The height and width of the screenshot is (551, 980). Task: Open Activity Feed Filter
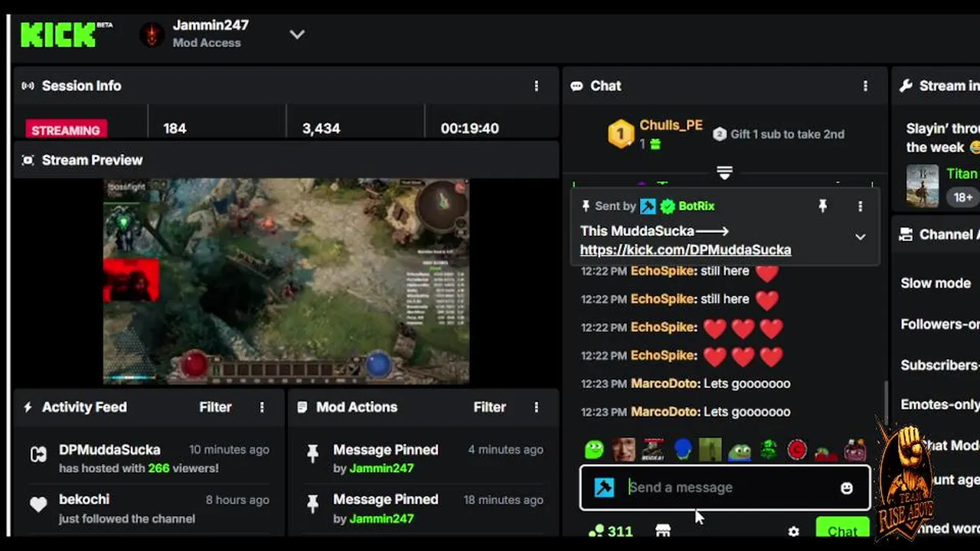[x=215, y=407]
